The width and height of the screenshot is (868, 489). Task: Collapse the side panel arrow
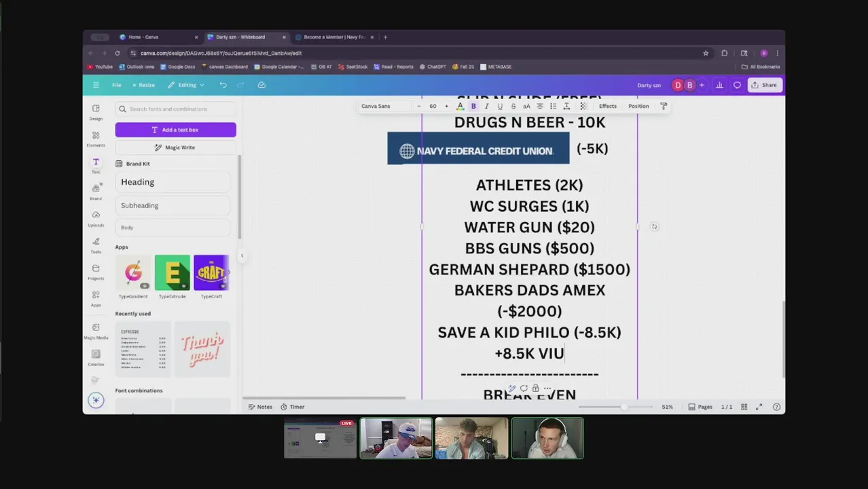(242, 256)
